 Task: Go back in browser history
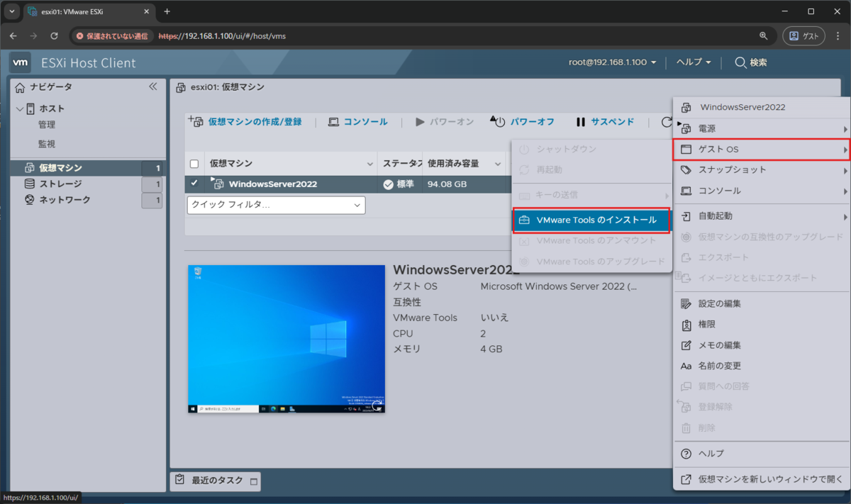coord(13,35)
